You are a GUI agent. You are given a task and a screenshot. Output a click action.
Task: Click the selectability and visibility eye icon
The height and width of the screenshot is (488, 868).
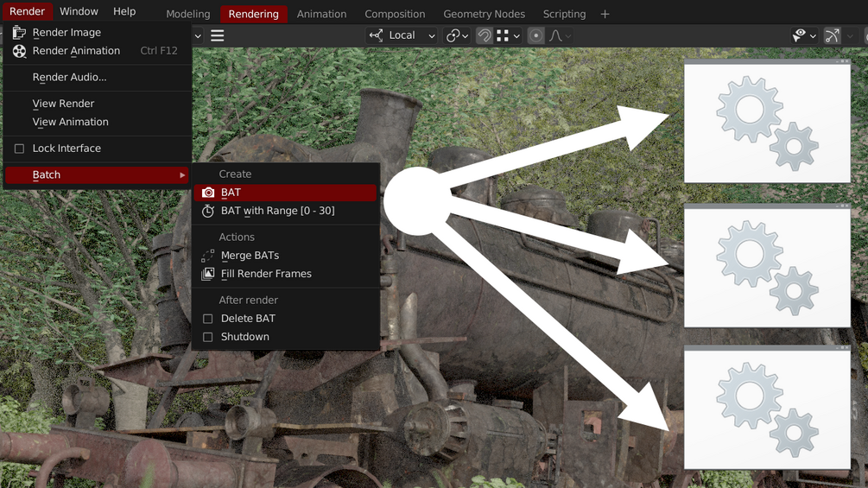(x=799, y=35)
